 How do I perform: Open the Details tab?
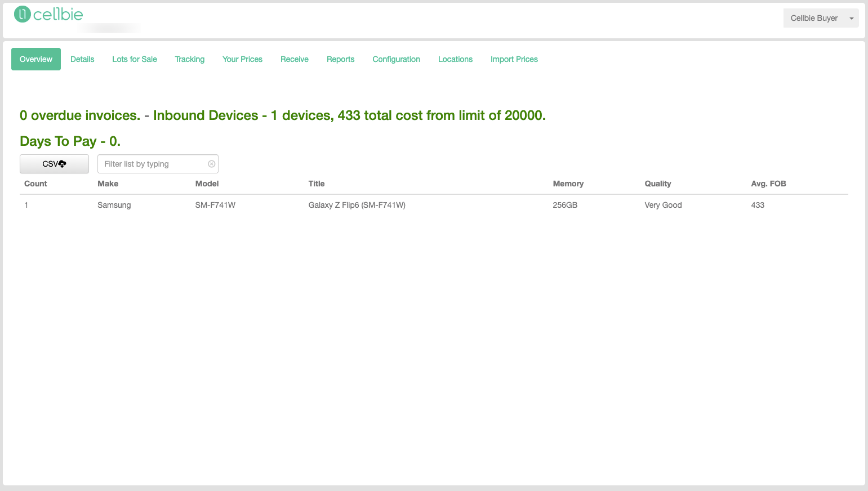82,59
